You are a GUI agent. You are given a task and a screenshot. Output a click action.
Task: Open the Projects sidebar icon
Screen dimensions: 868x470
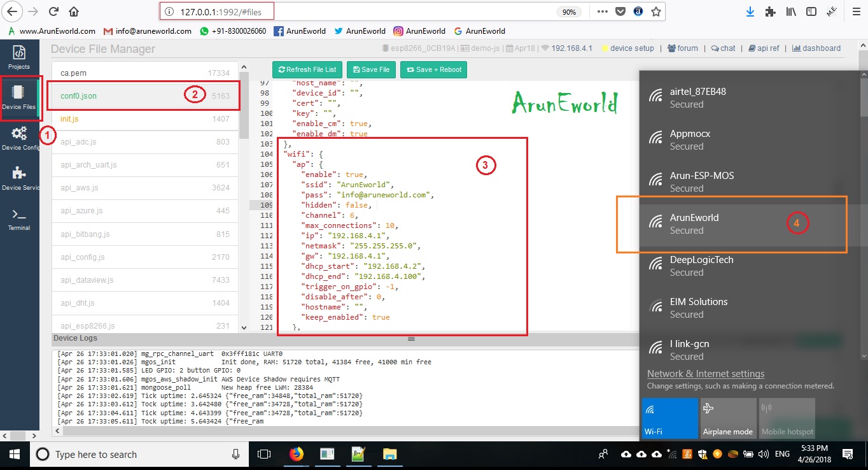coord(19,56)
